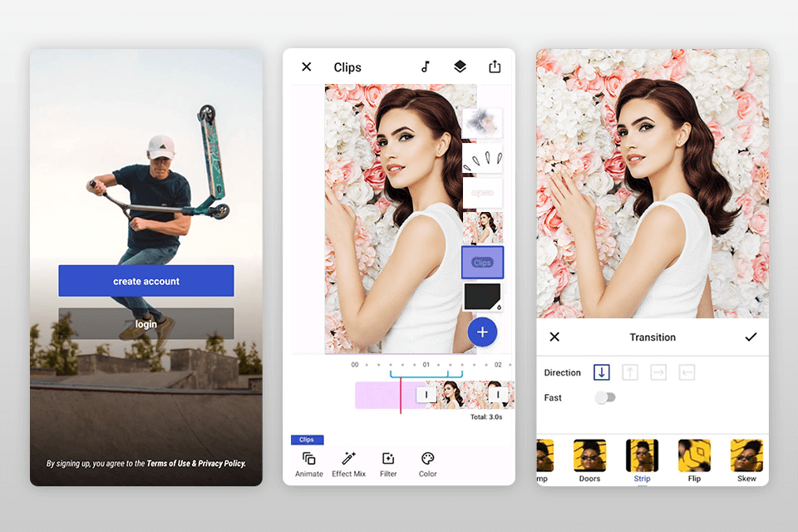Select the right arrow transition direction

pos(658,372)
